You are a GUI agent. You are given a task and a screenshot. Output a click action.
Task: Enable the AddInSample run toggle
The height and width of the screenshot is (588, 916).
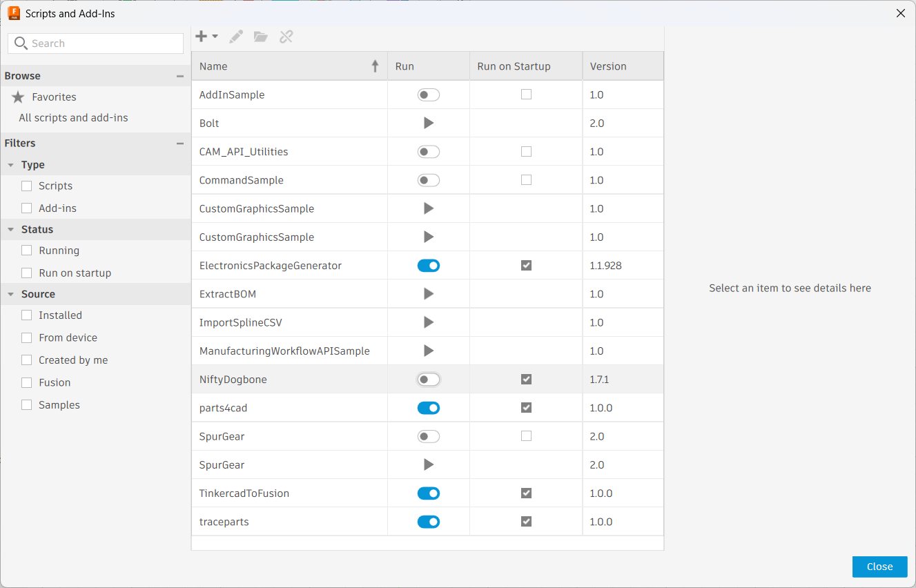[428, 95]
